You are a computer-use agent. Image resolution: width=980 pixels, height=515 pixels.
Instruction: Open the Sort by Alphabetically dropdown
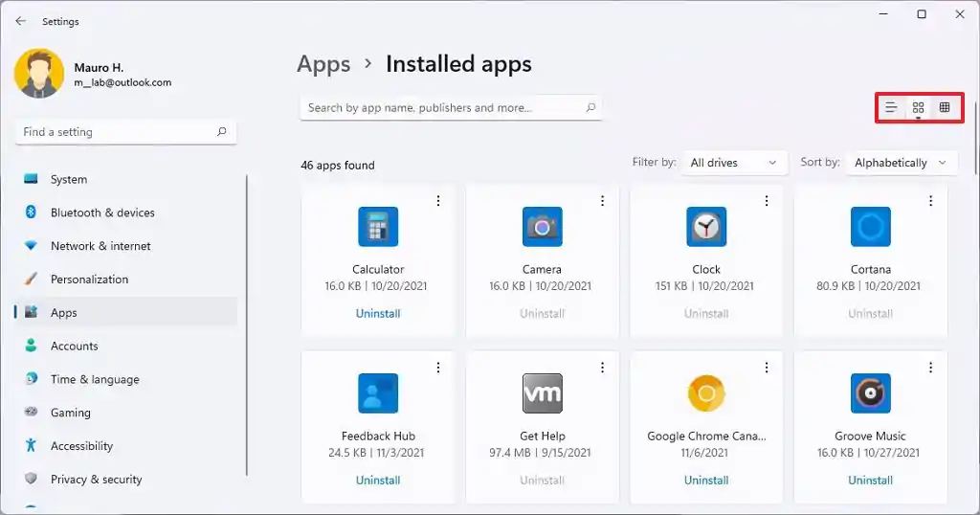click(901, 163)
